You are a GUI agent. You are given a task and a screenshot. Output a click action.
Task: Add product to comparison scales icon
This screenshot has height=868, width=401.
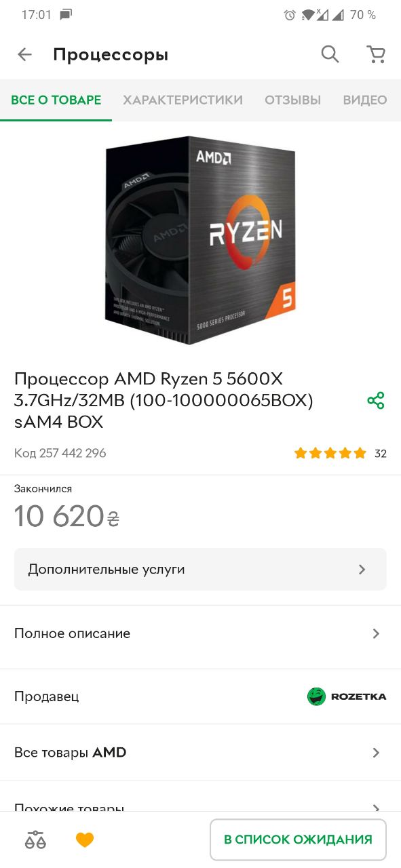tap(36, 840)
